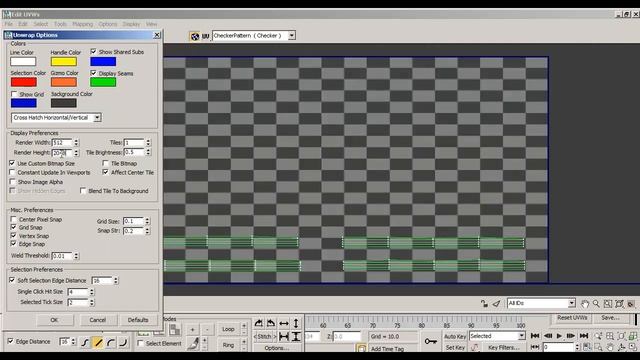Image resolution: width=640 pixels, height=360 pixels.
Task: Select the smooth falloff curve icon
Action: pyautogui.click(x=85, y=342)
